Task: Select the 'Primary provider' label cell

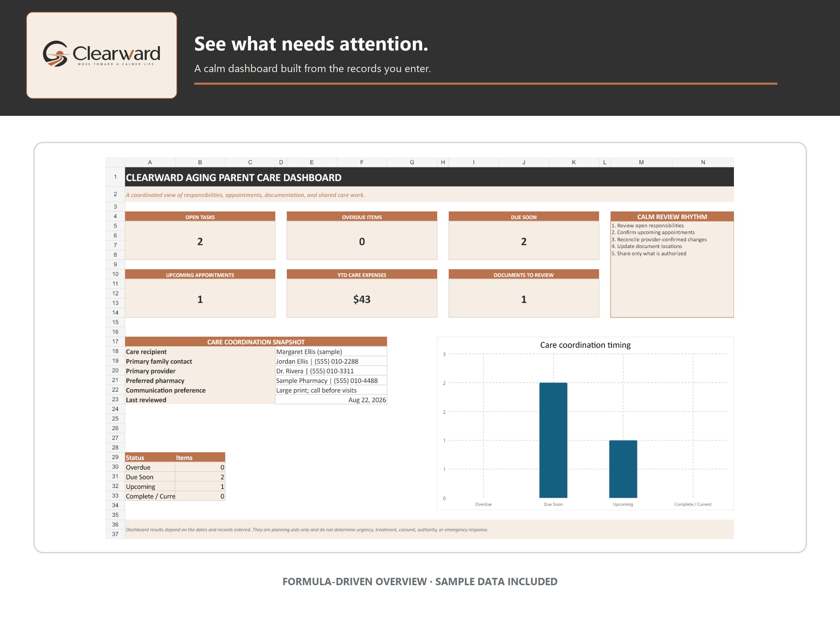Action: pos(200,371)
